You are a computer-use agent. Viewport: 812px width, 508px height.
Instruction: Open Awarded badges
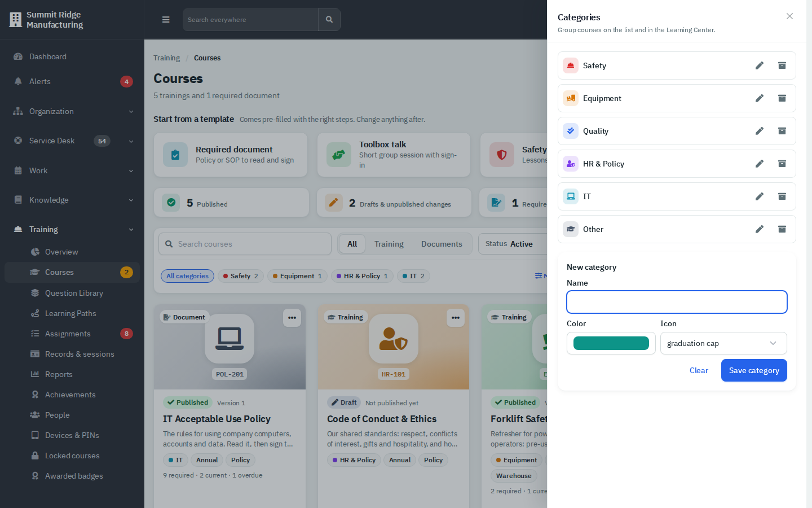coord(72,476)
